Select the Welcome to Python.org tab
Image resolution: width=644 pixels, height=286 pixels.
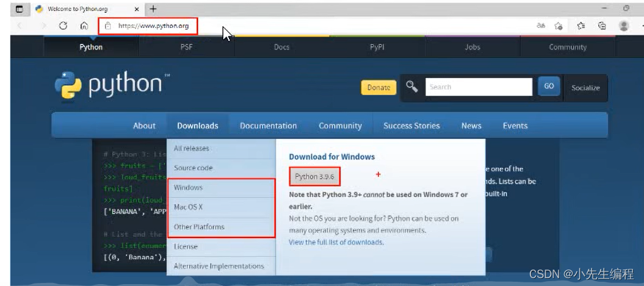87,9
